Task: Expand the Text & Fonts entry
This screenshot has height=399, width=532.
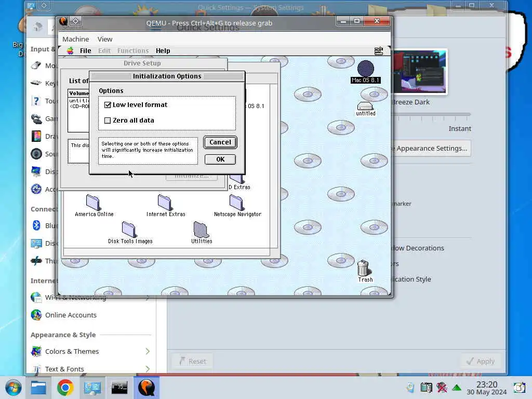Action: 148,369
